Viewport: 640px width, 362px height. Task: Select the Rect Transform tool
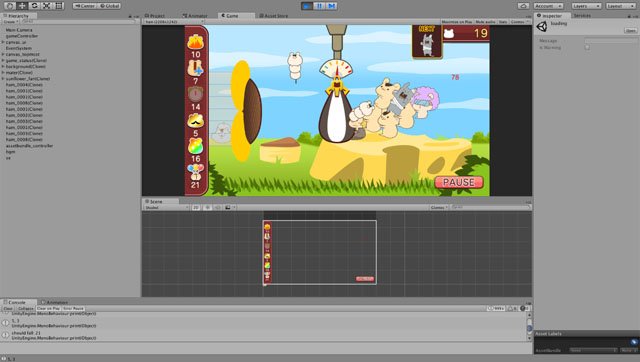coord(59,6)
